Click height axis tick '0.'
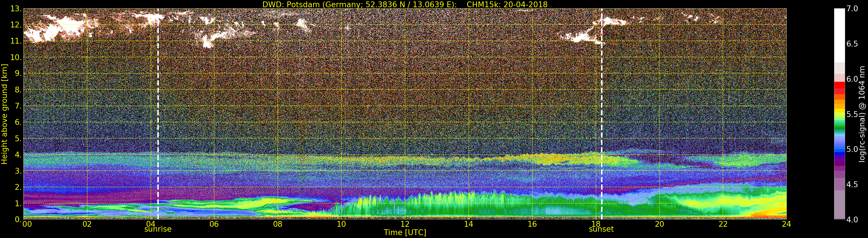The image size is (868, 238). [x=18, y=219]
